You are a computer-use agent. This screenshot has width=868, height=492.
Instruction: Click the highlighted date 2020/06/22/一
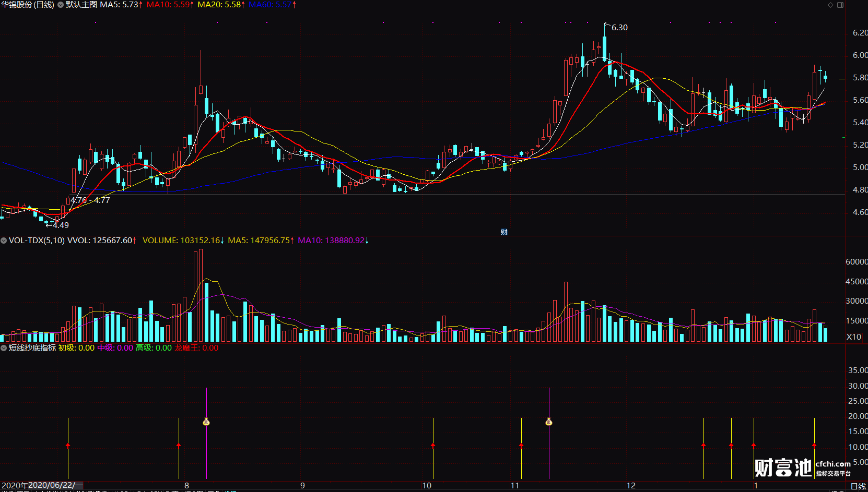tap(55, 486)
